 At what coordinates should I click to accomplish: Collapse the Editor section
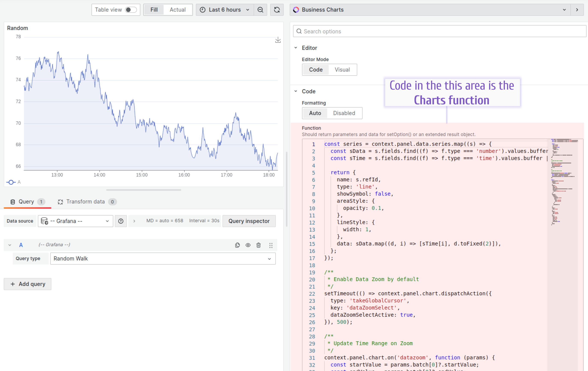296,48
